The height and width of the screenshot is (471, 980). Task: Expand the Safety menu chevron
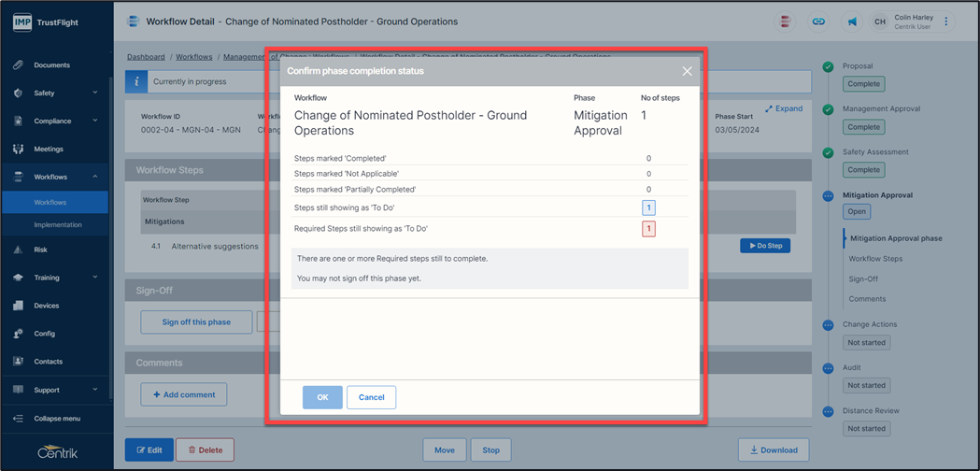click(95, 93)
